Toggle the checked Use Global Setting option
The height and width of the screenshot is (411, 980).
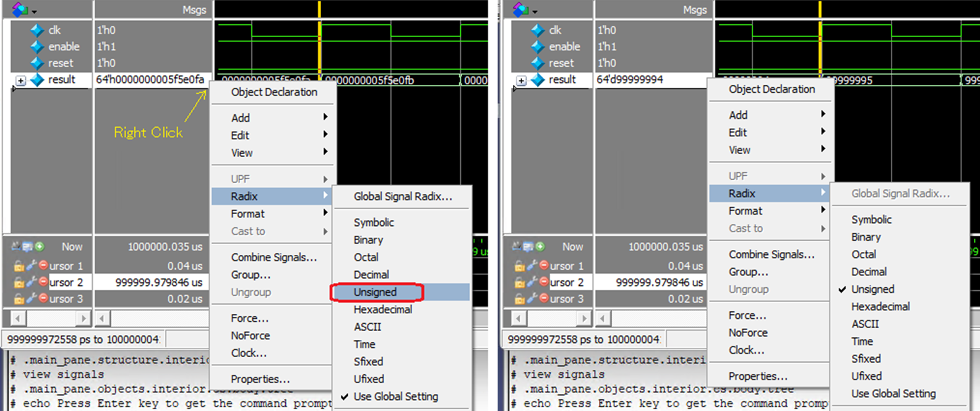coord(395,396)
